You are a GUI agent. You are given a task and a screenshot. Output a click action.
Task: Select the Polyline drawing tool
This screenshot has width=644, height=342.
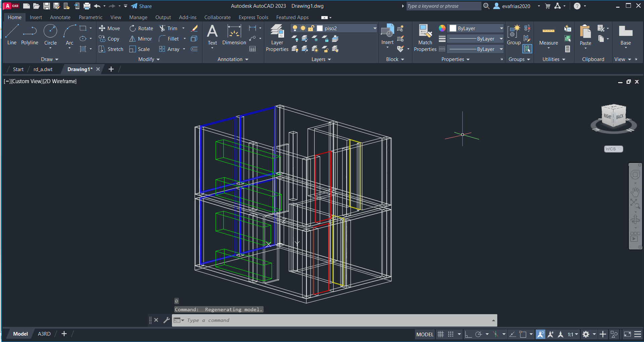tap(30, 35)
